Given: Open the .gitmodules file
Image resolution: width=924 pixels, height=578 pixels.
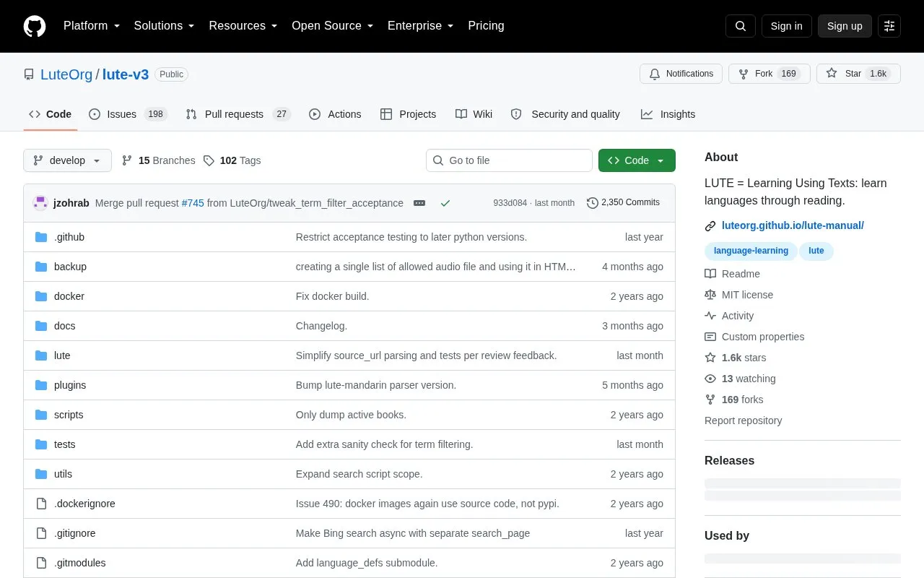Looking at the screenshot, I should coord(79,563).
